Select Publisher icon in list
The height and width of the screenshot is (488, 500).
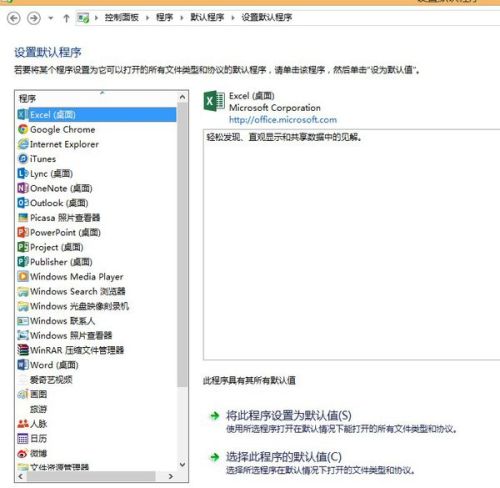(23, 262)
